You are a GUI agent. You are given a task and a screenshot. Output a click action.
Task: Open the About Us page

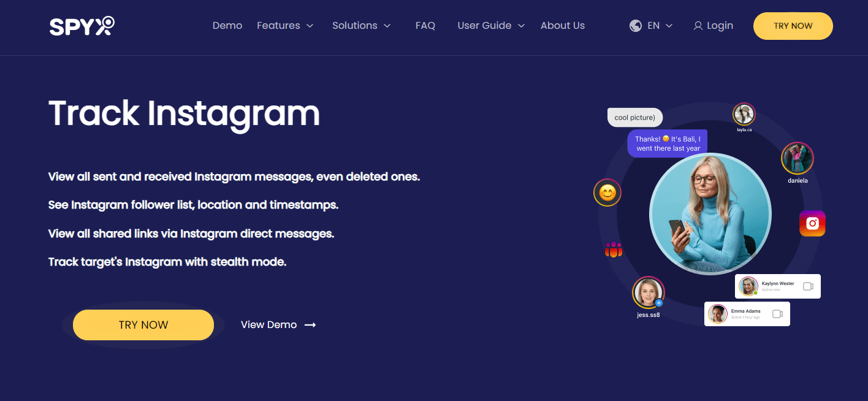coord(563,26)
